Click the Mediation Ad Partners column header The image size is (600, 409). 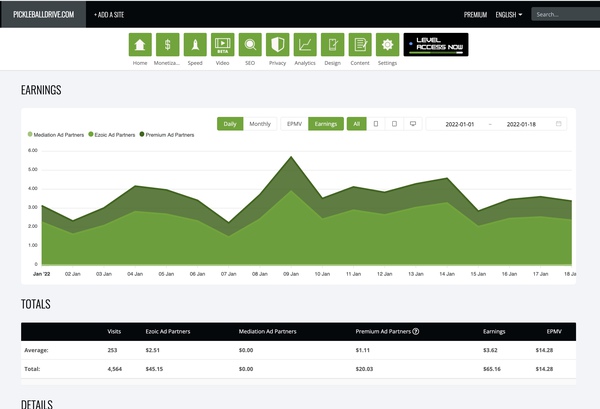click(x=267, y=331)
